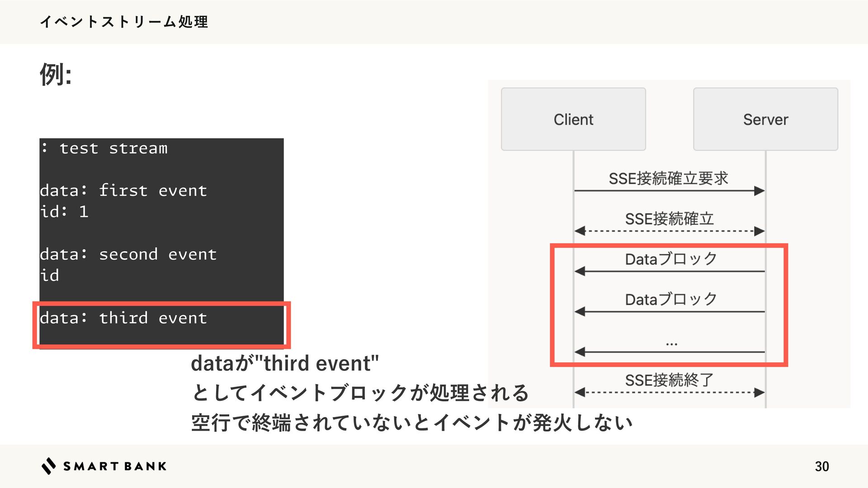868x488 pixels.
Task: Select the 'data: first event' line
Action: coord(123,191)
